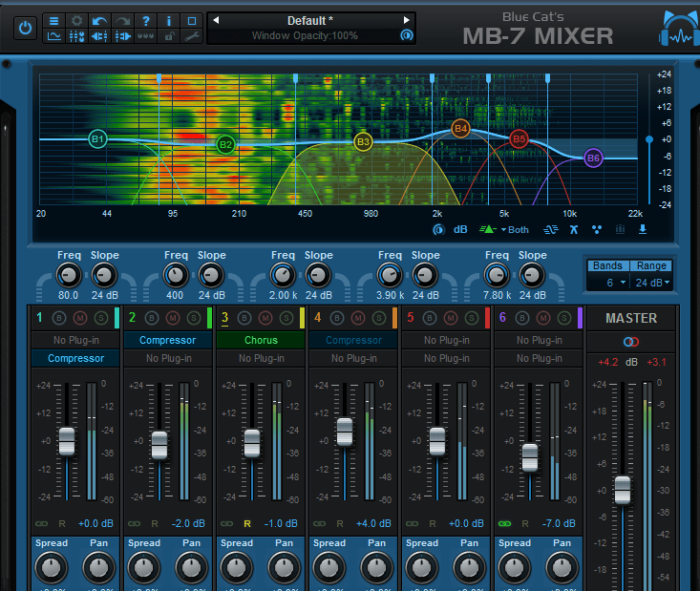Viewport: 700px width, 591px height.
Task: Open the Bands count dropdown showing 6
Action: (x=608, y=283)
